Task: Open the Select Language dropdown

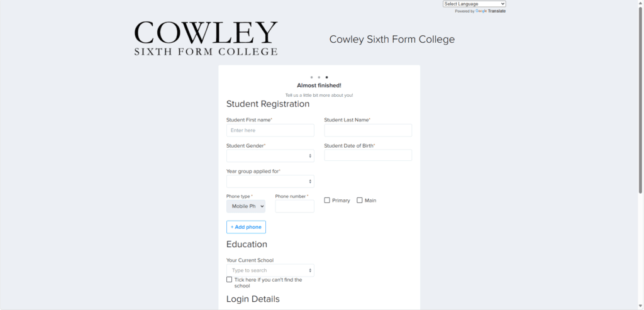Action: pyautogui.click(x=474, y=4)
